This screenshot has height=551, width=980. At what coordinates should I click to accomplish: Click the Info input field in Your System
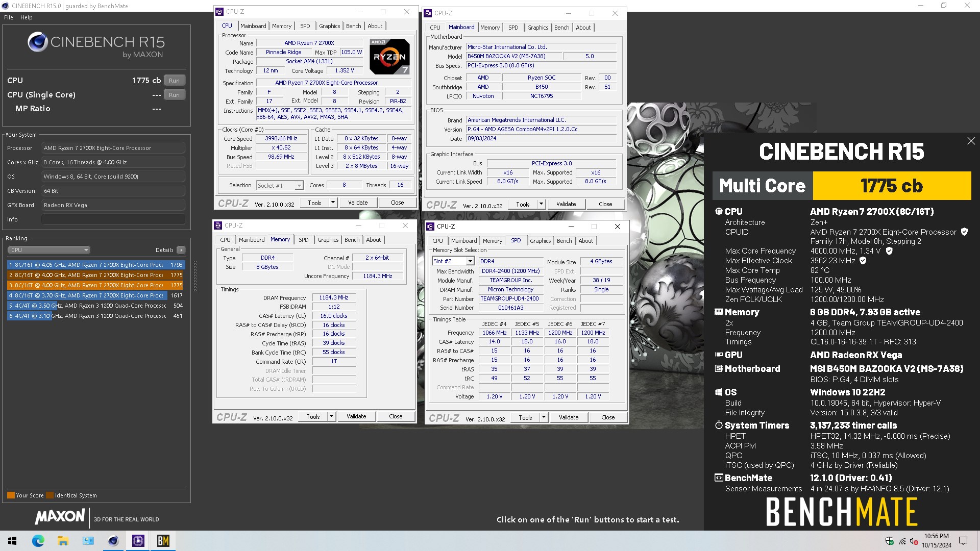click(113, 219)
